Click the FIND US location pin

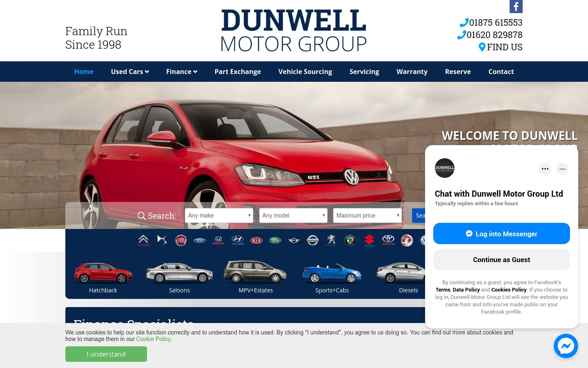(x=482, y=47)
